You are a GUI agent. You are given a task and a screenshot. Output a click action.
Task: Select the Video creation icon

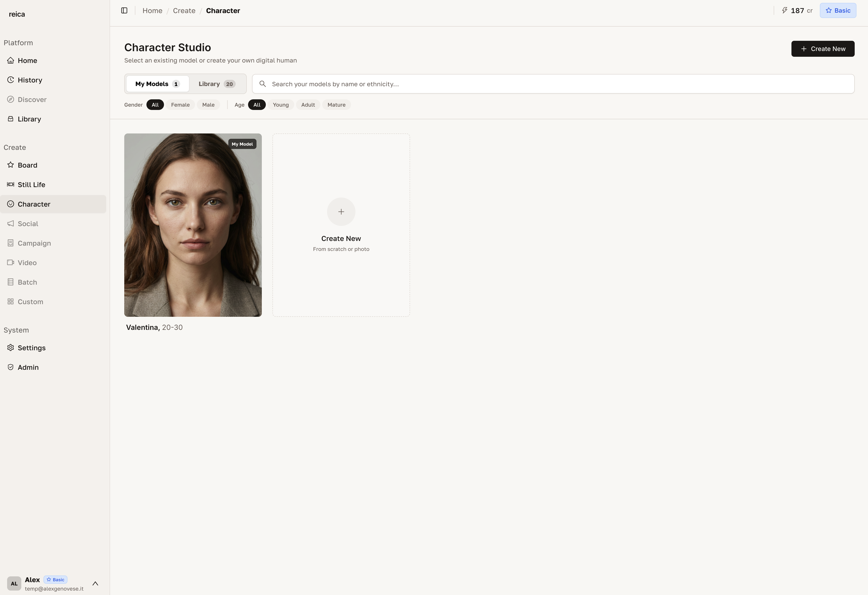tap(10, 262)
